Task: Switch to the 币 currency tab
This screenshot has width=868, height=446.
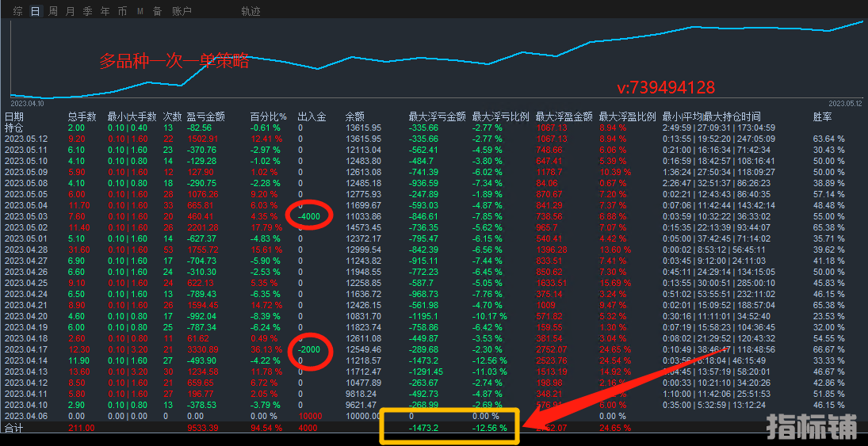Action: point(122,11)
